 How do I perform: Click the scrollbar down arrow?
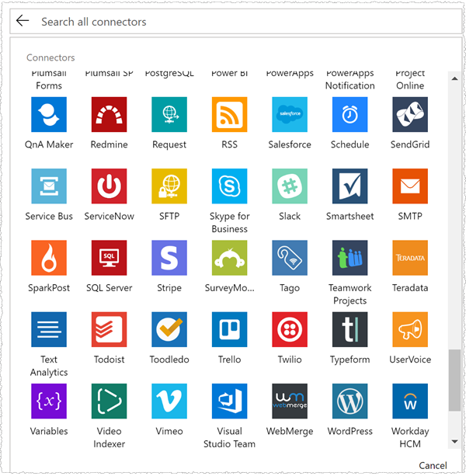454,441
